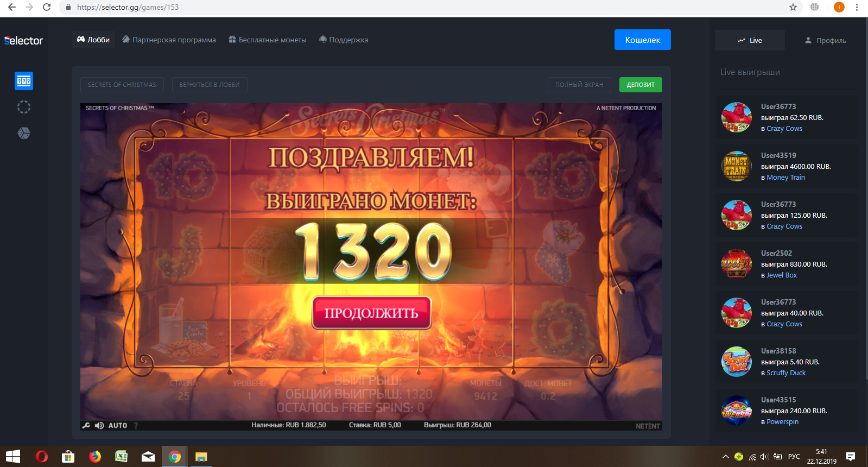Open the roulette wheel section in the sidebar

[x=24, y=107]
